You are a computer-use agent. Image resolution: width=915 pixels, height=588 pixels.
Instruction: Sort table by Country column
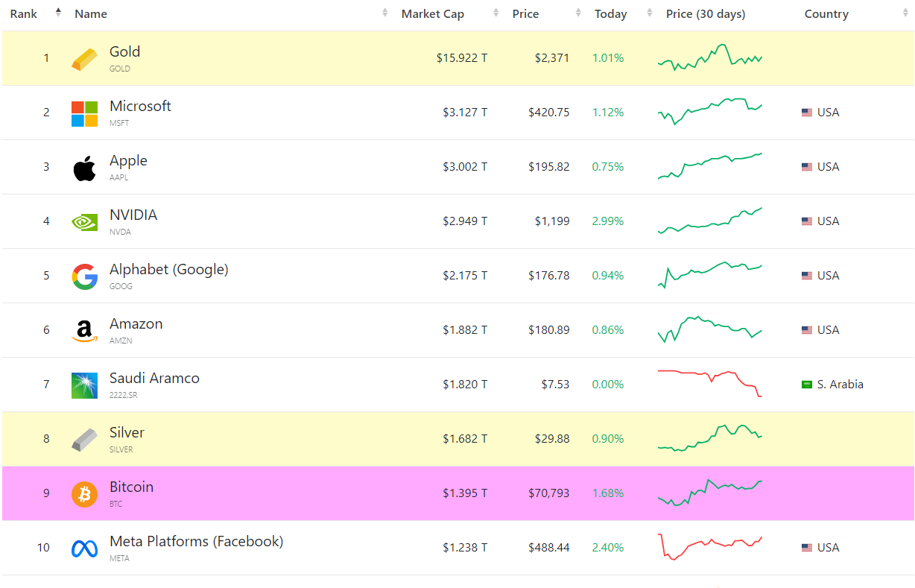coord(826,14)
